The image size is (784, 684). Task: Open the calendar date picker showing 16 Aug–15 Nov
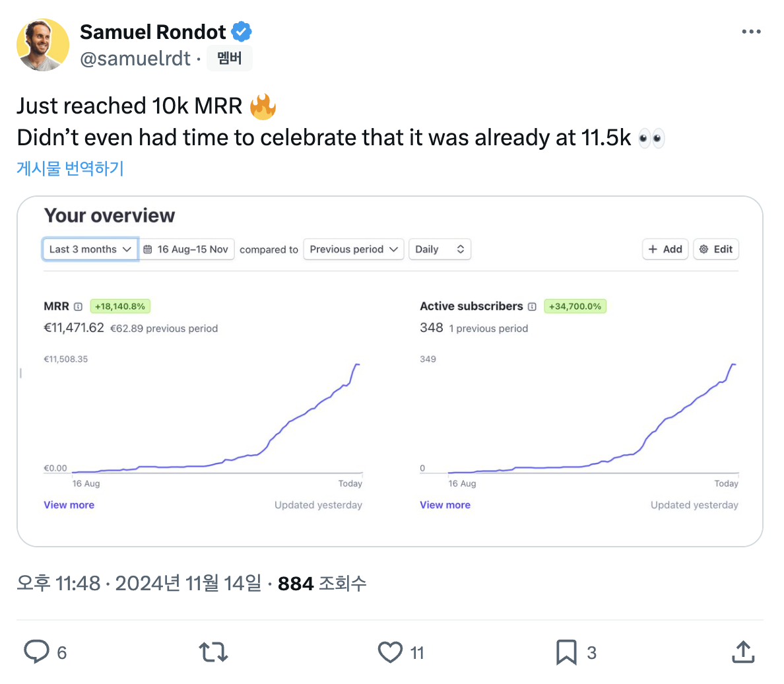pyautogui.click(x=187, y=249)
